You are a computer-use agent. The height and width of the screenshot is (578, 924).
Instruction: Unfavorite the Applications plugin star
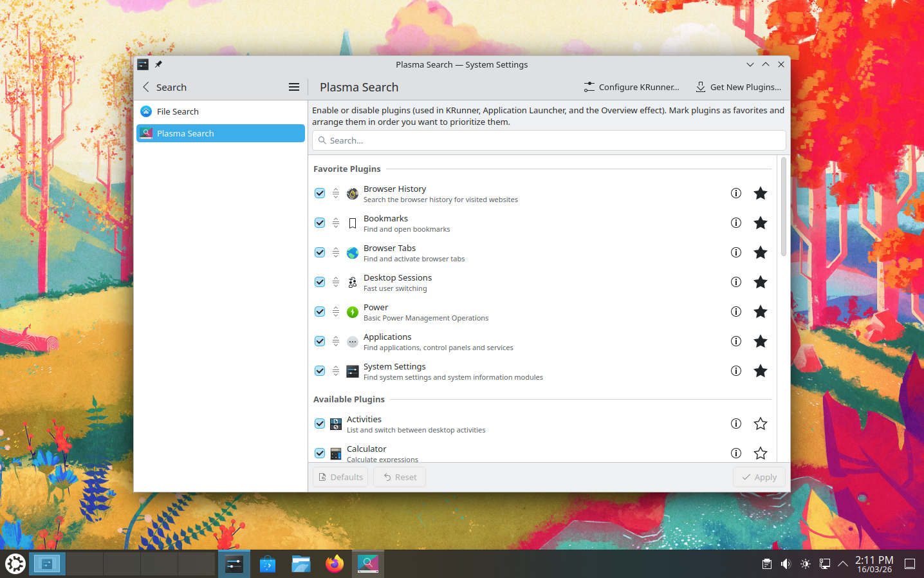(761, 341)
